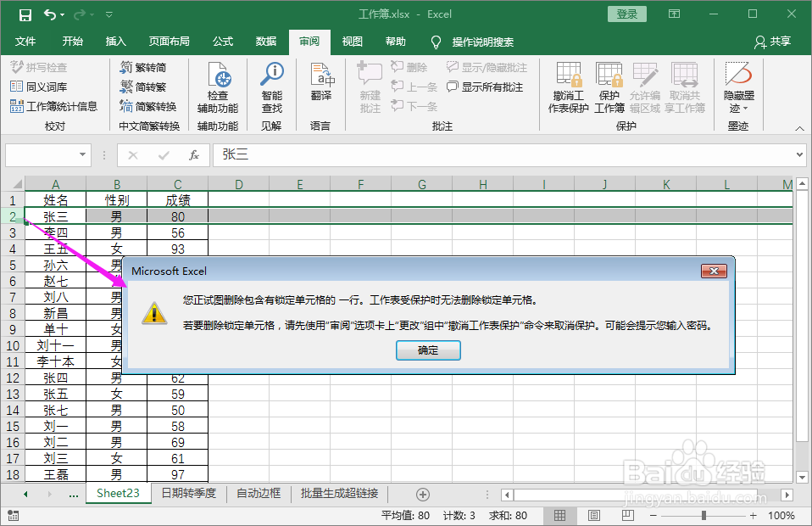Add a new sheet with plus icon

[x=423, y=495]
